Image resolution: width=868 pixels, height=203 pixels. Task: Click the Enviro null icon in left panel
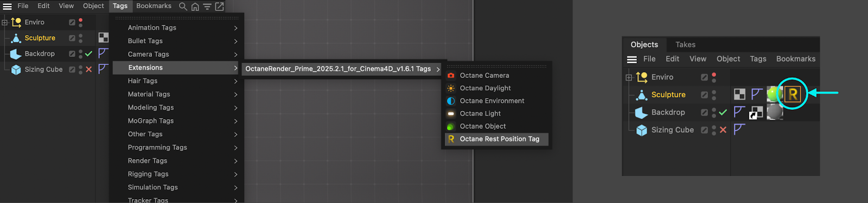[16, 22]
